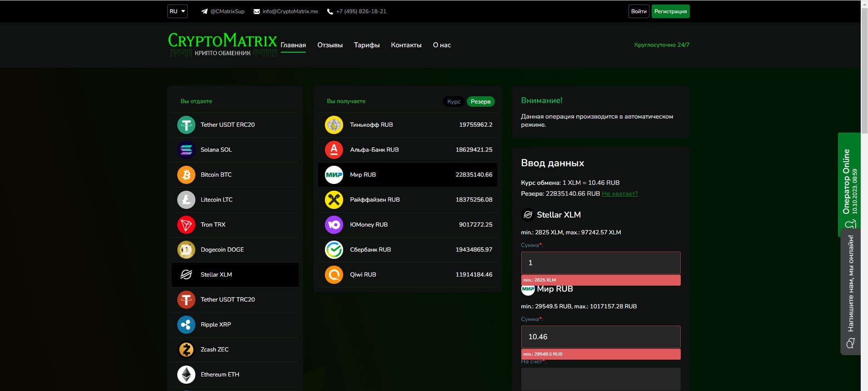Open the Главная menu item
Screen dimensions: 868x391
tap(293, 45)
